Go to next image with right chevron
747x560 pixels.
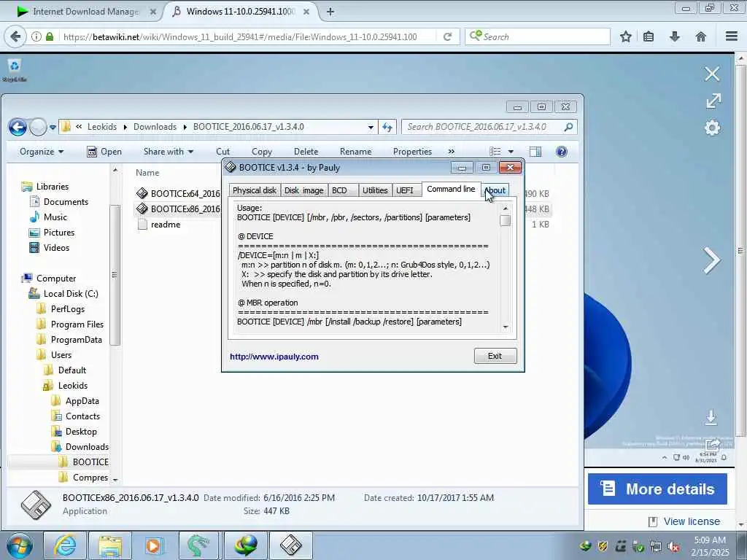click(712, 260)
